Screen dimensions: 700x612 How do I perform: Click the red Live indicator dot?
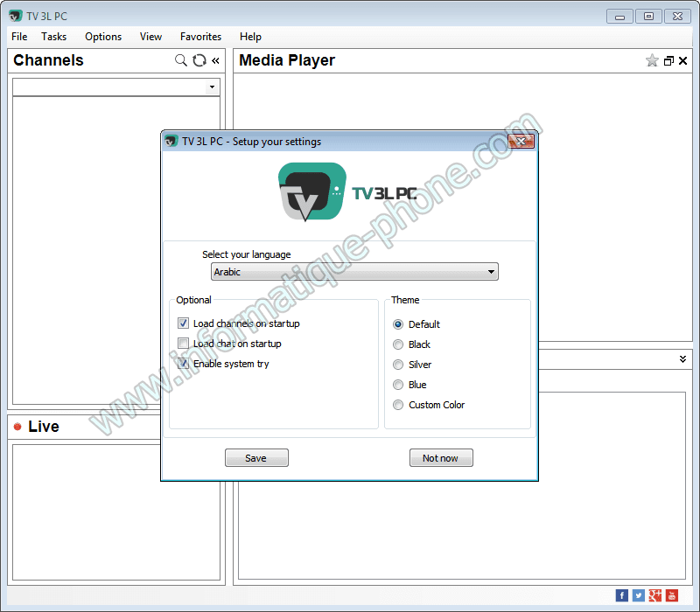click(x=17, y=427)
